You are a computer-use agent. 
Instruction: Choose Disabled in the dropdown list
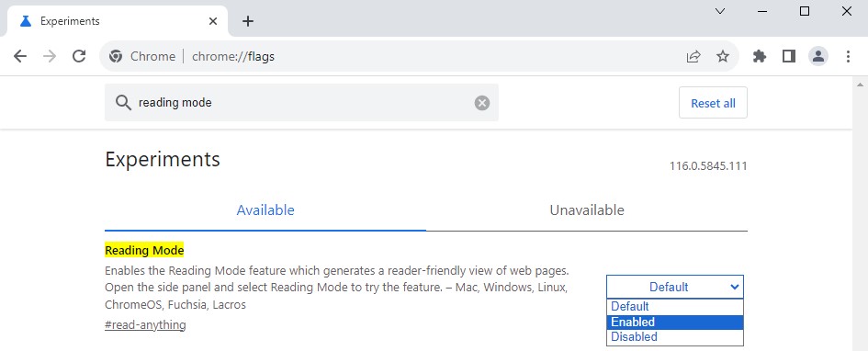coord(675,336)
